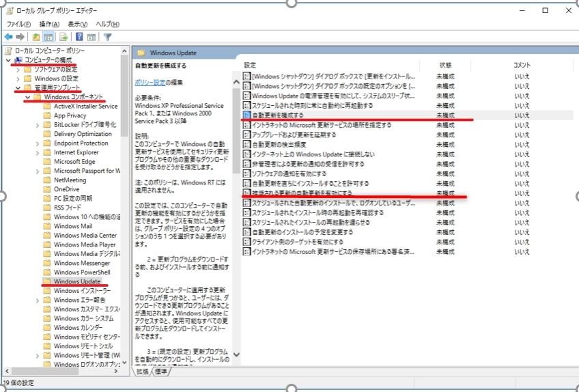
Task: Collapse the コンピューターの構成 node
Action: pos(8,60)
